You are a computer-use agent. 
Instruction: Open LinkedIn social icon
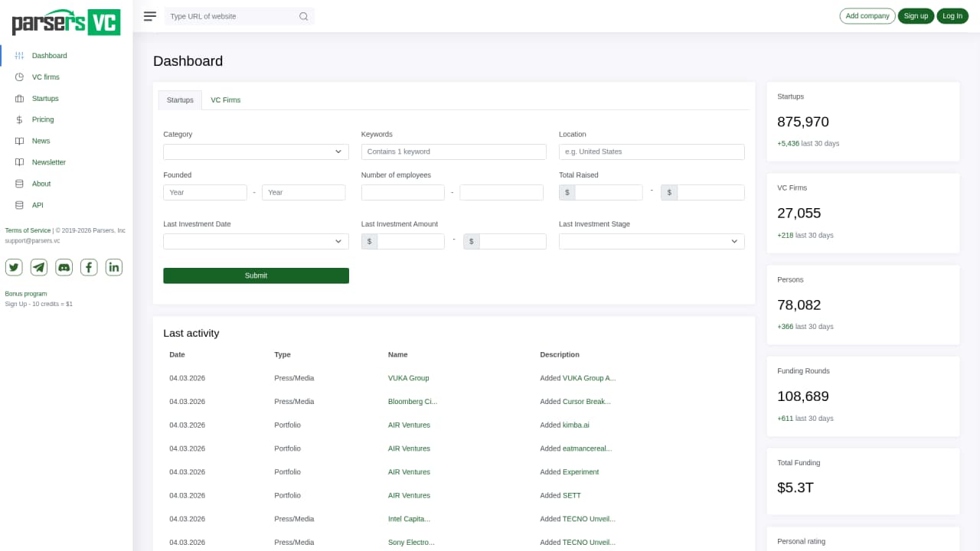(114, 267)
